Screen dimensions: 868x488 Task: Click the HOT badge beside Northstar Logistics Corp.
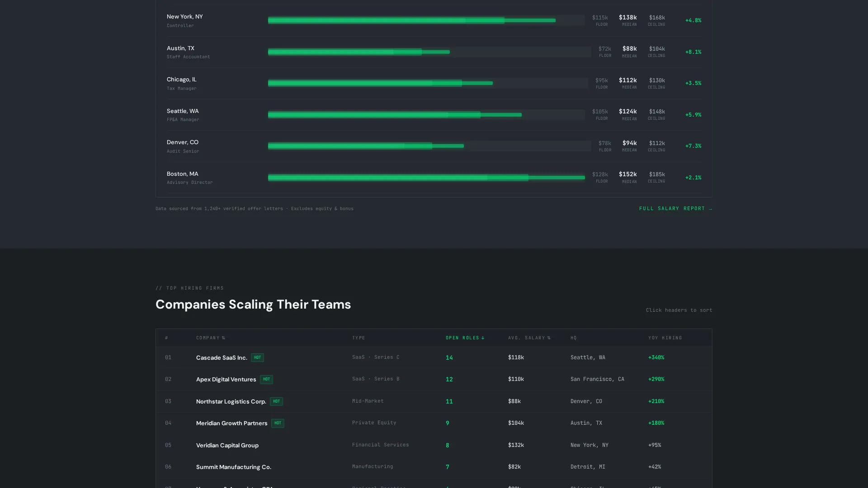pyautogui.click(x=276, y=401)
